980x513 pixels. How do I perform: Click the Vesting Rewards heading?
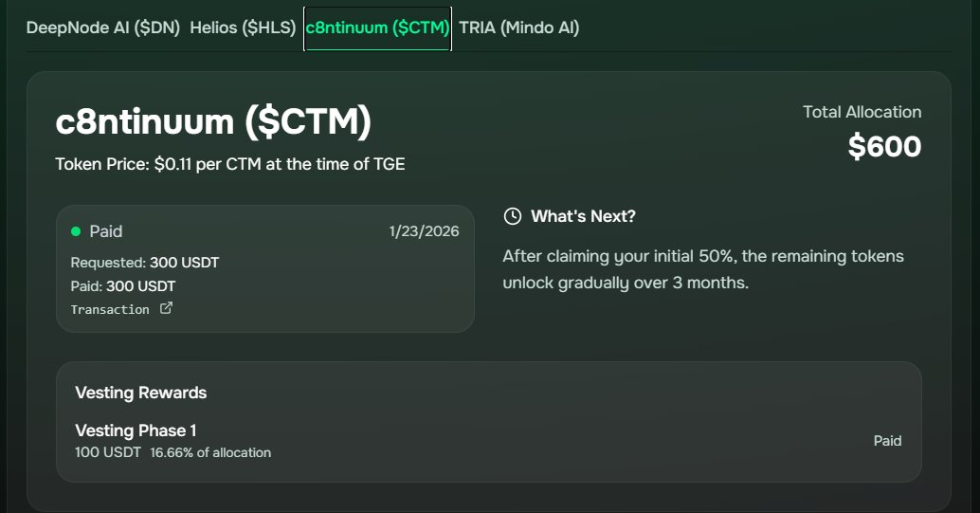pyautogui.click(x=140, y=393)
